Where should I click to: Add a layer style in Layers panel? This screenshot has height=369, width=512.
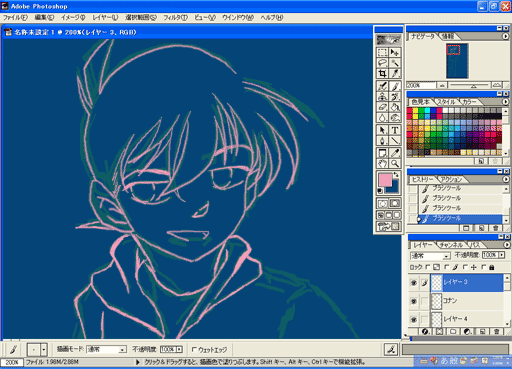point(425,332)
